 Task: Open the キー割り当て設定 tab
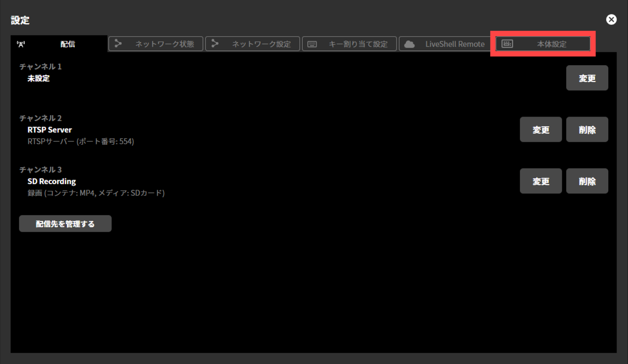(349, 43)
